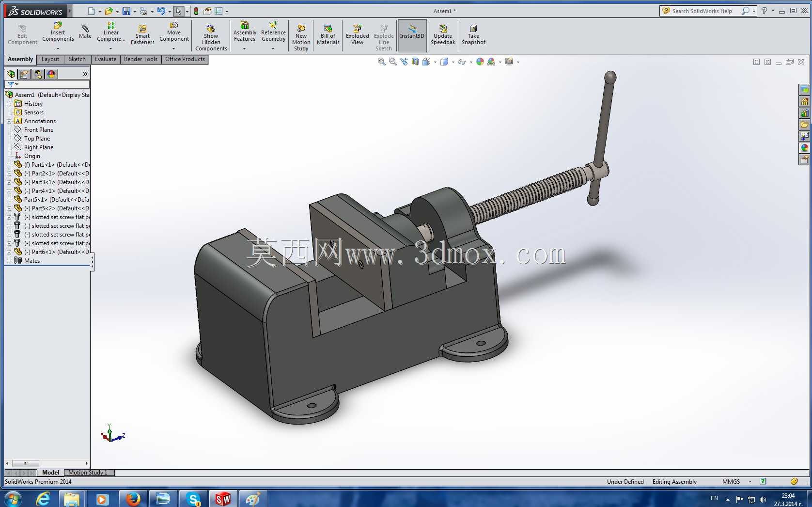This screenshot has height=507, width=812.
Task: Click the Open file icon
Action: coord(109,11)
